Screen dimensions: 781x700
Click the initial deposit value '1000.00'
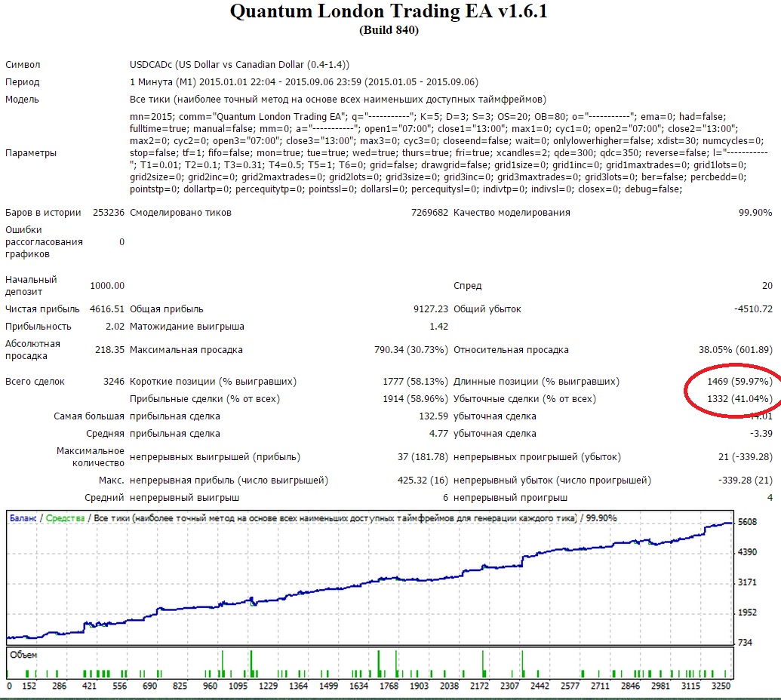107,286
